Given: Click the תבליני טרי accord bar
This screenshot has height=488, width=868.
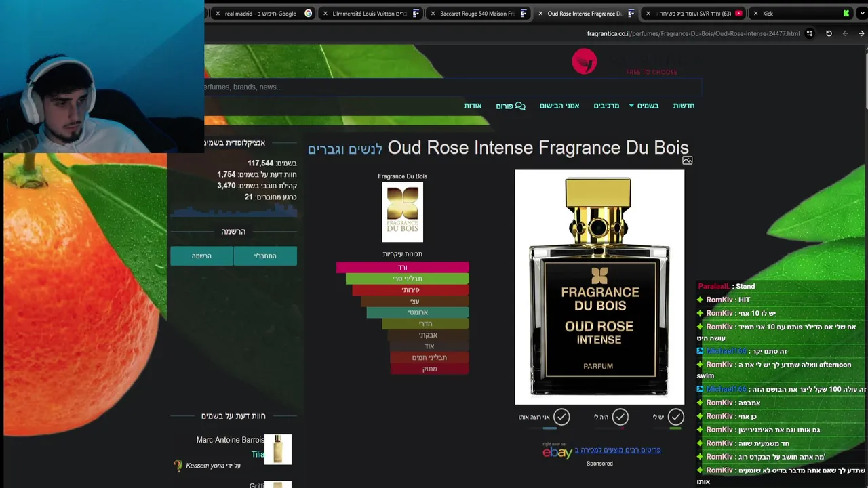Looking at the screenshot, I should (407, 279).
